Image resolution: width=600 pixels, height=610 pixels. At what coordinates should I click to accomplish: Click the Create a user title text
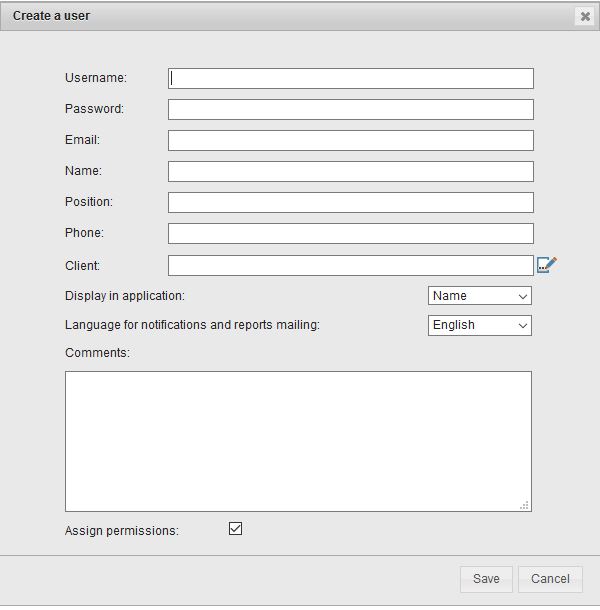tap(51, 16)
